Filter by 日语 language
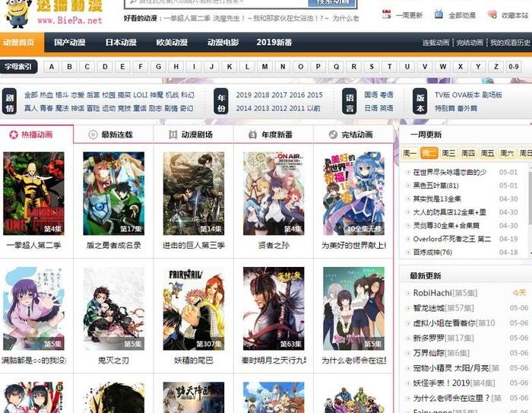Viewport: 532px width, 413px height. [371, 108]
